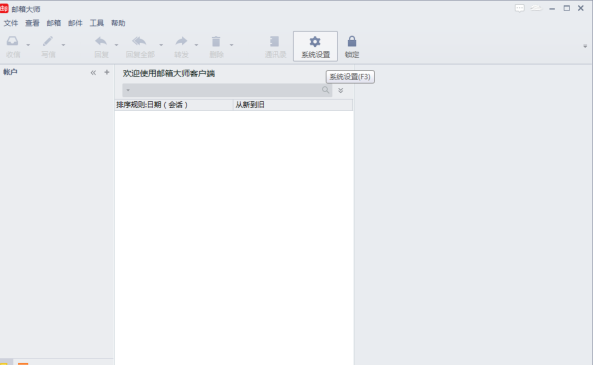
Task: Expand the 写信 dropdown arrow
Action: tap(63, 45)
